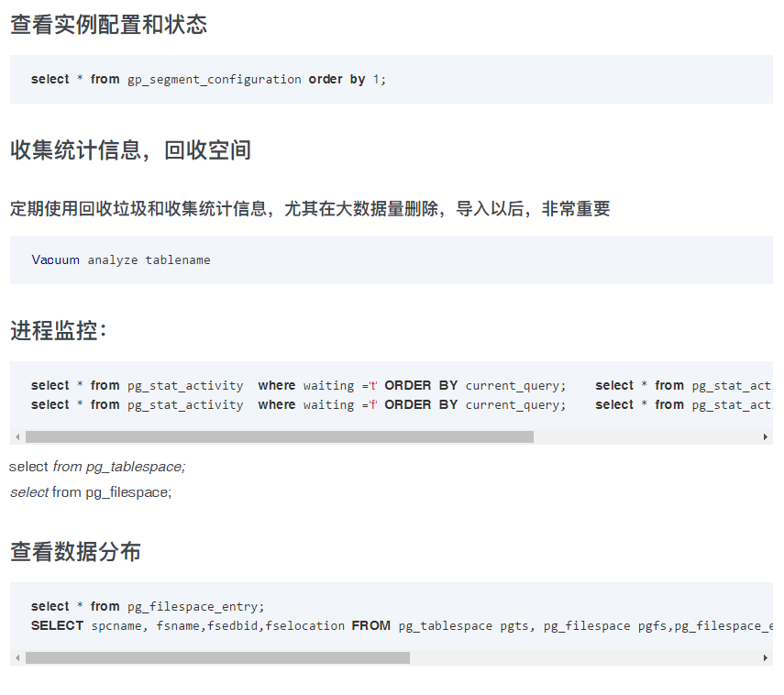Click left arrow of data distribution code scrollbar
The image size is (784, 695).
17,658
